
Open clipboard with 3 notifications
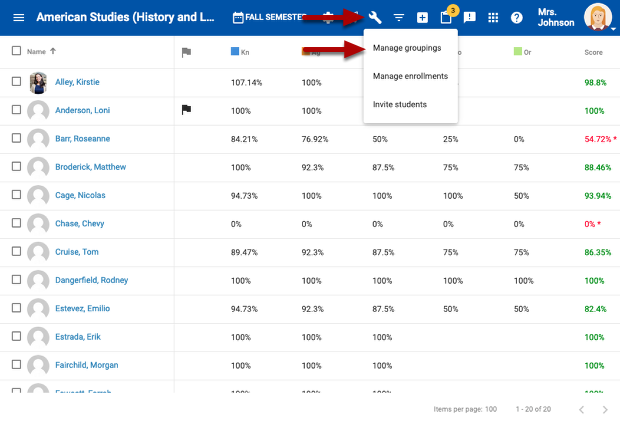pos(446,17)
